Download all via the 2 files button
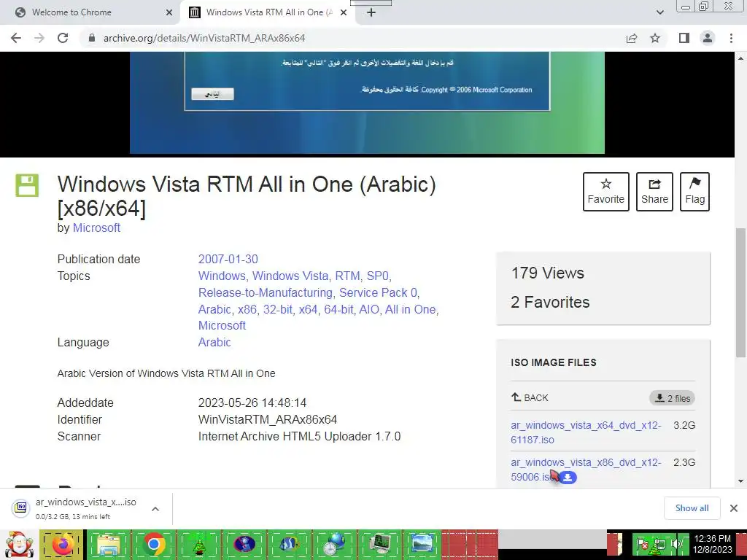747x560 pixels. [x=672, y=398]
